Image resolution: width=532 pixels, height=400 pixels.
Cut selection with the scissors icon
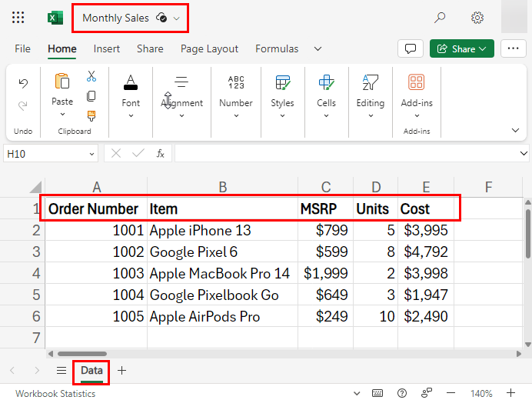coord(91,76)
